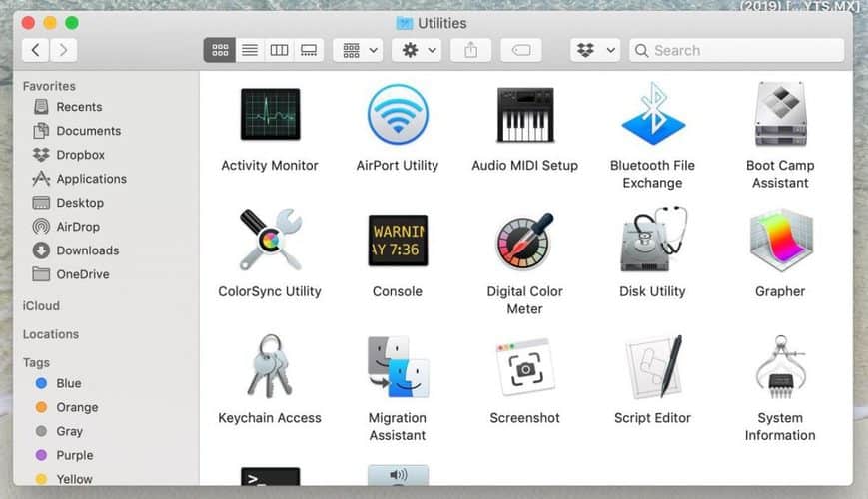
Task: Click the 'Script Editor' label
Action: [652, 418]
